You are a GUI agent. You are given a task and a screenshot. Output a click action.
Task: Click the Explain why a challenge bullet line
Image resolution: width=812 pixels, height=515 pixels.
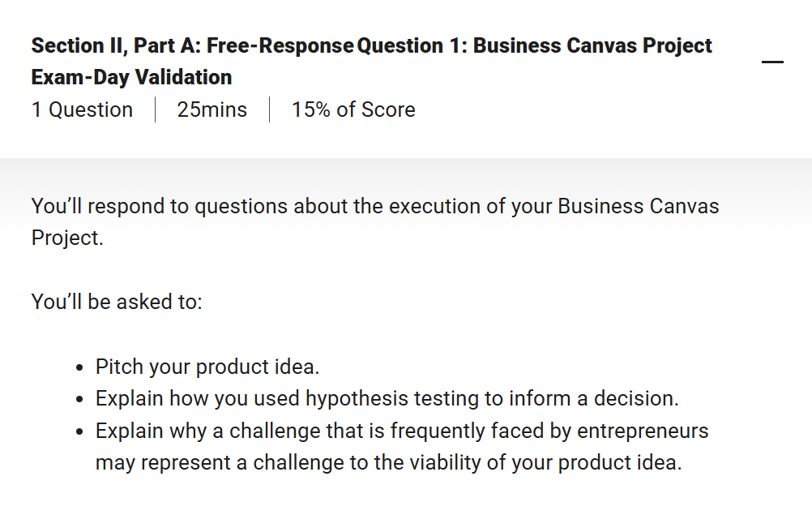(x=402, y=431)
